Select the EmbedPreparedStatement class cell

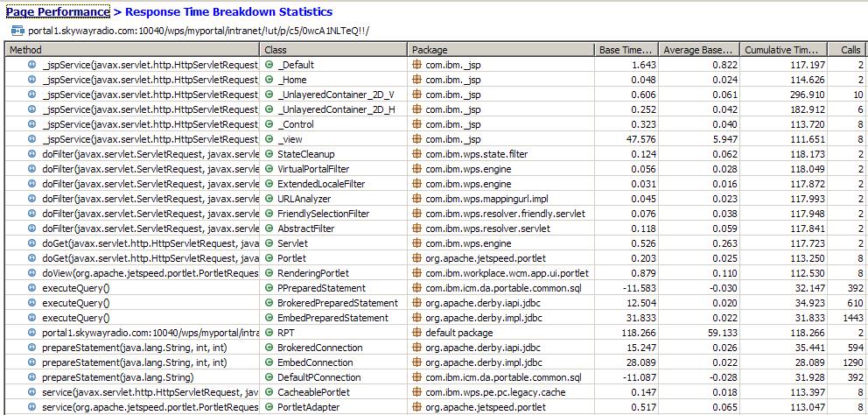333,318
